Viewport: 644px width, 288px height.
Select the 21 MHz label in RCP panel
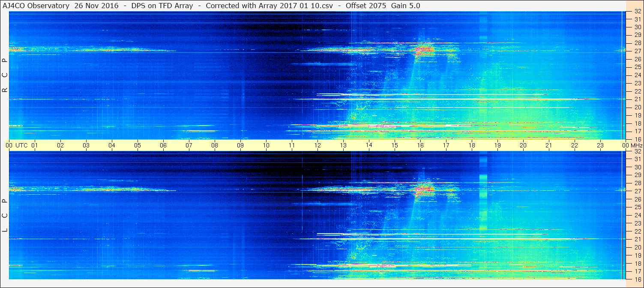637,99
